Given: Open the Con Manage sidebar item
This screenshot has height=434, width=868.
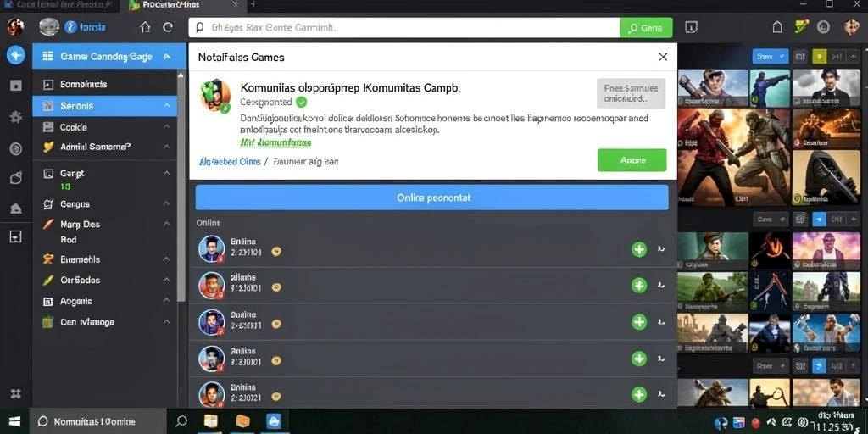Looking at the screenshot, I should pyautogui.click(x=104, y=321).
